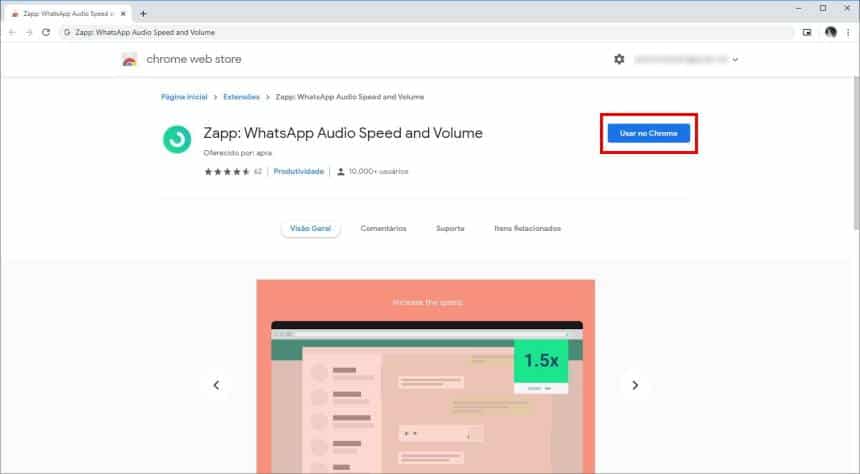Open the media control icon in toolbar
Image resolution: width=860 pixels, height=474 pixels.
(807, 32)
